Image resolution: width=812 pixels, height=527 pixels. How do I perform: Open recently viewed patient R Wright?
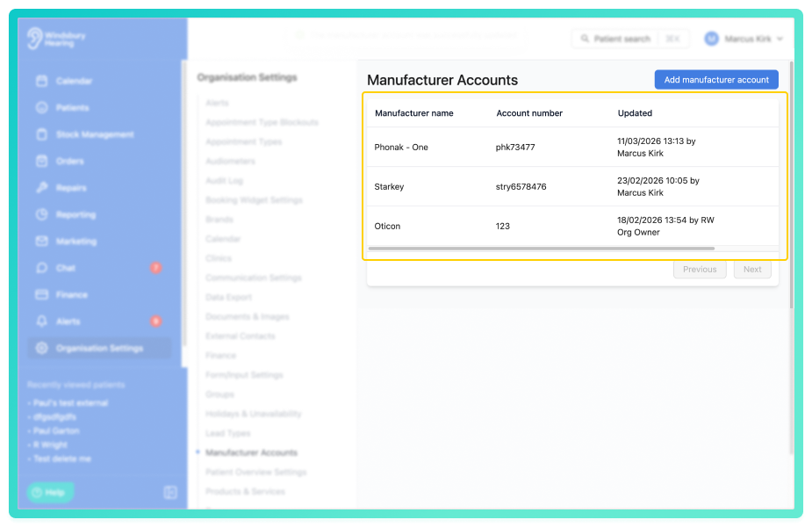(50, 445)
